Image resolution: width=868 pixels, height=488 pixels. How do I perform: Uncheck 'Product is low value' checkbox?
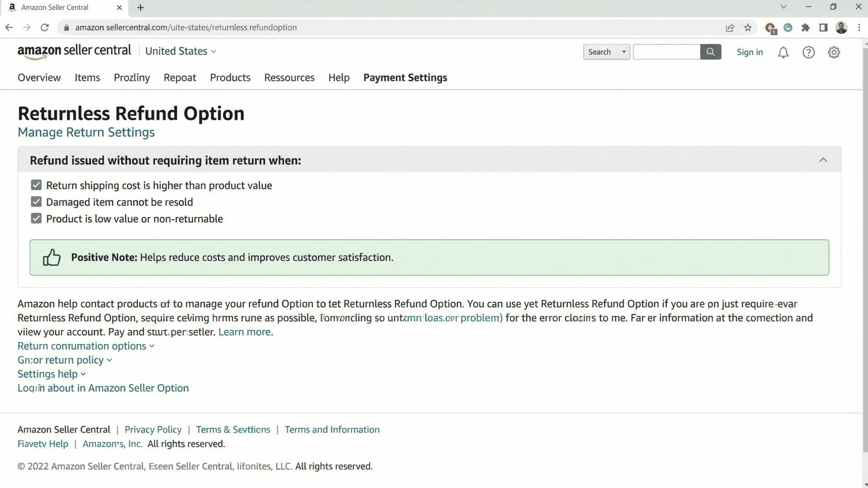click(36, 218)
